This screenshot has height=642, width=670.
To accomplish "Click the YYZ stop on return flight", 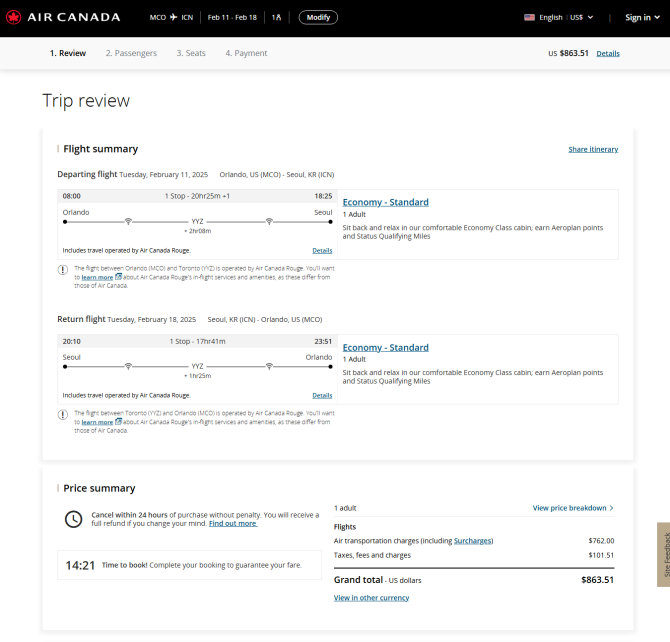I will (197, 366).
